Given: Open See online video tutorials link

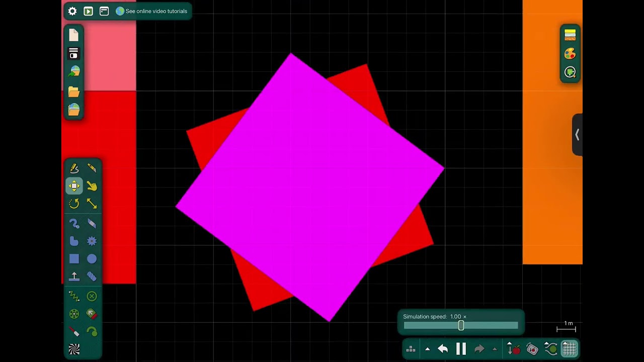Looking at the screenshot, I should pos(151,11).
